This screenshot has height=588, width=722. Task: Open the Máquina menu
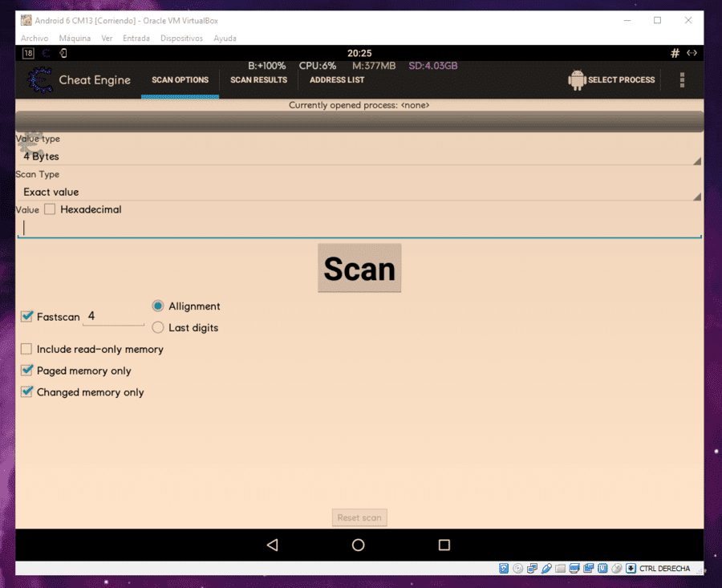click(x=75, y=39)
